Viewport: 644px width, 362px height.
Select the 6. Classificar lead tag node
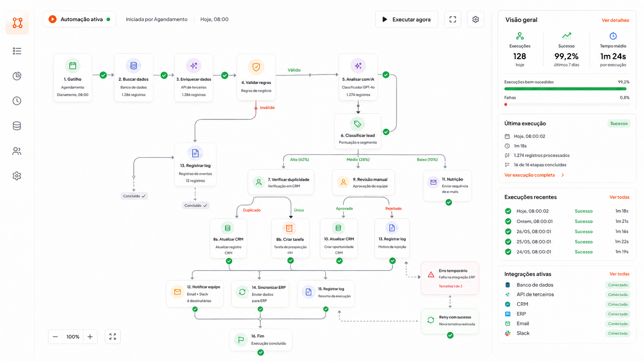[358, 131]
